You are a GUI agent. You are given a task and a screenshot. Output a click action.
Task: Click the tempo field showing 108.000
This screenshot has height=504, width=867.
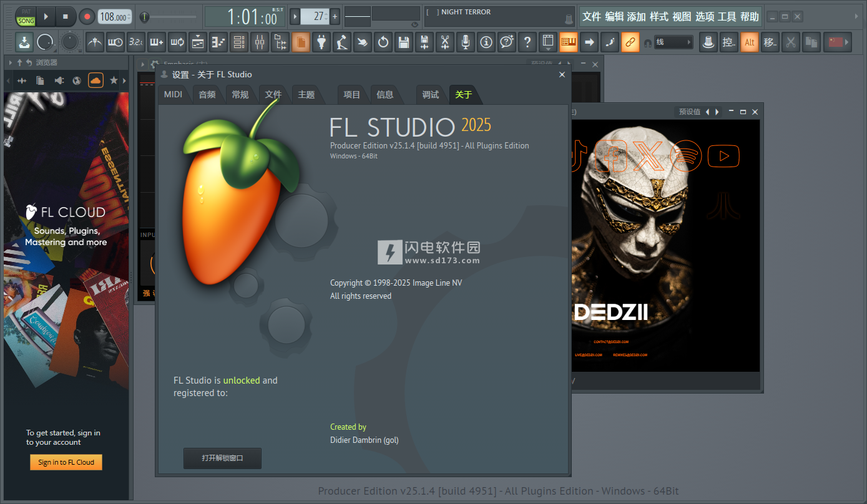pos(115,17)
